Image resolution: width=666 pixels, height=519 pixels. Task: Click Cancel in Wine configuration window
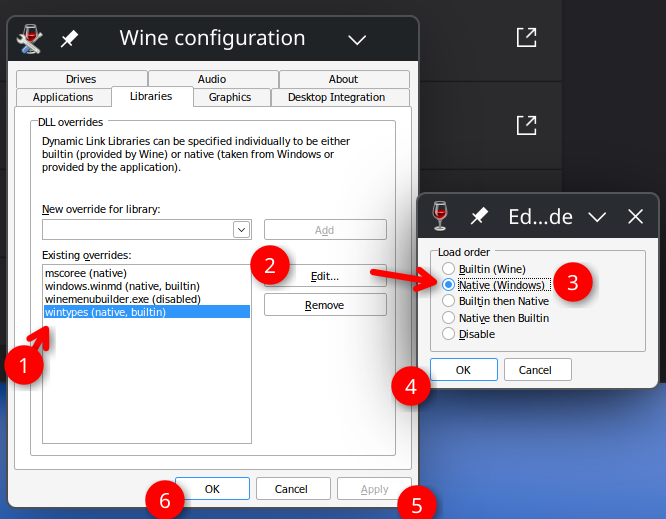293,489
